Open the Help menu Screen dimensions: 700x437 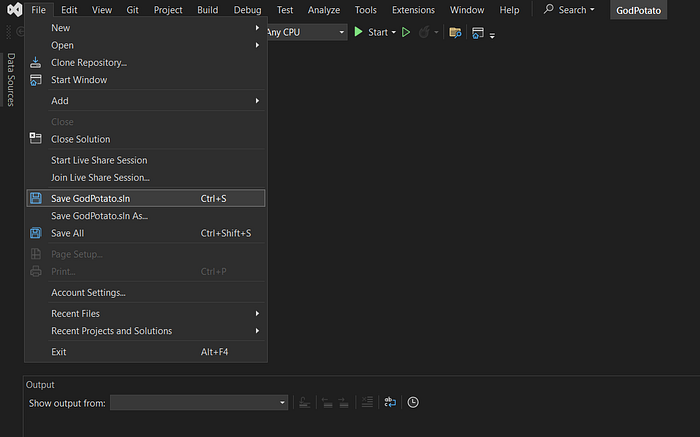[x=509, y=9]
